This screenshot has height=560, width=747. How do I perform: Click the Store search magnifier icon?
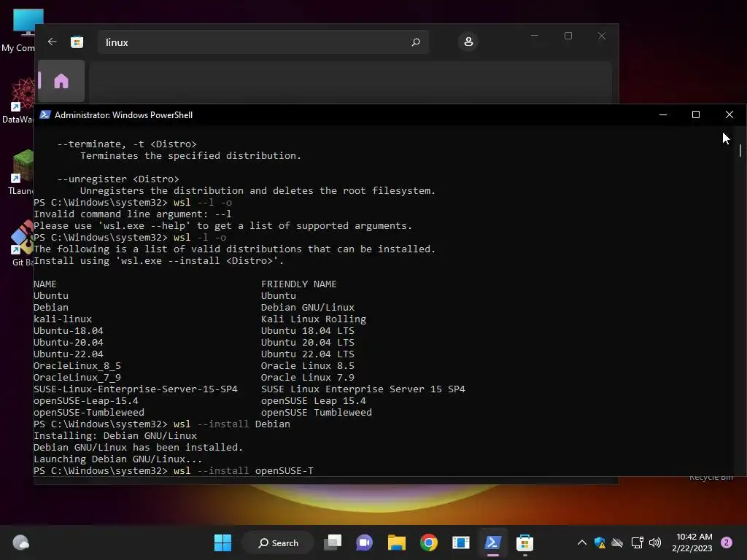tap(415, 42)
